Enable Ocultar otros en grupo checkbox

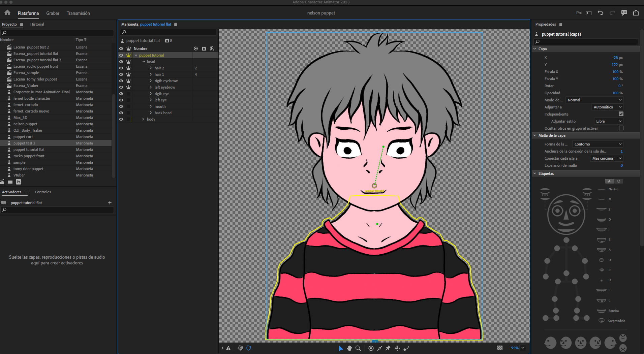[621, 128]
